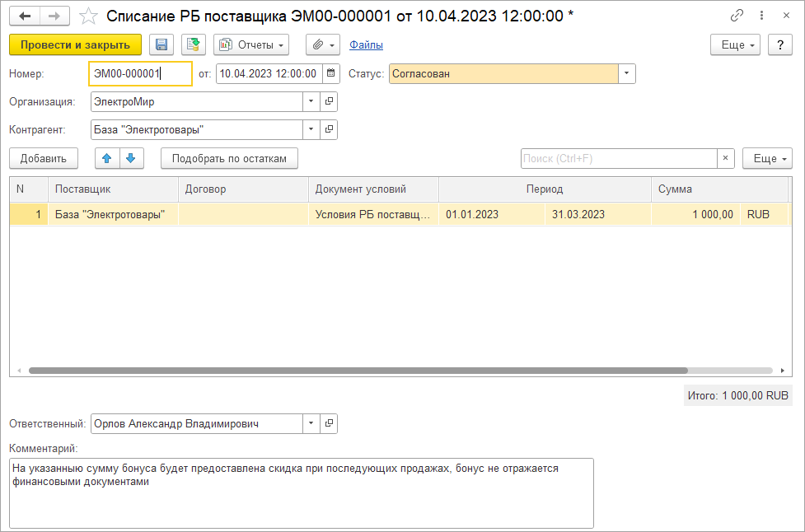This screenshot has width=805, height=532.
Task: Open the Еще menu above the table
Action: (x=766, y=158)
